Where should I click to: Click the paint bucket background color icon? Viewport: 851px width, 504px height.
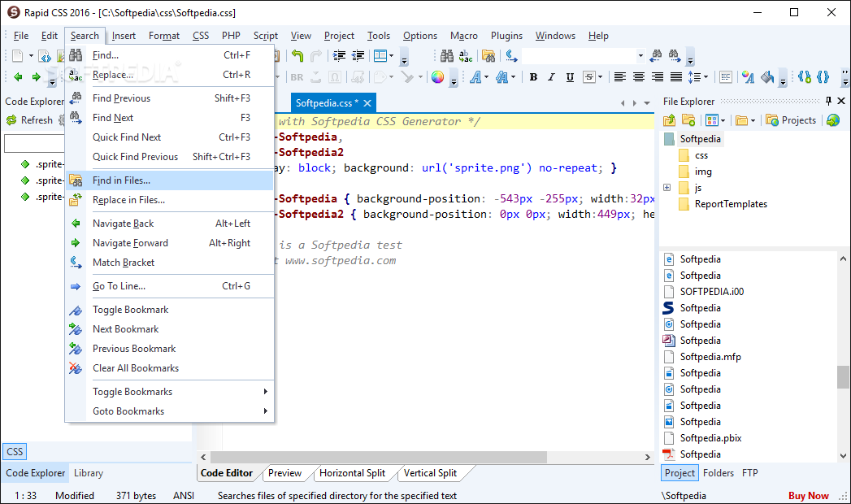(767, 77)
